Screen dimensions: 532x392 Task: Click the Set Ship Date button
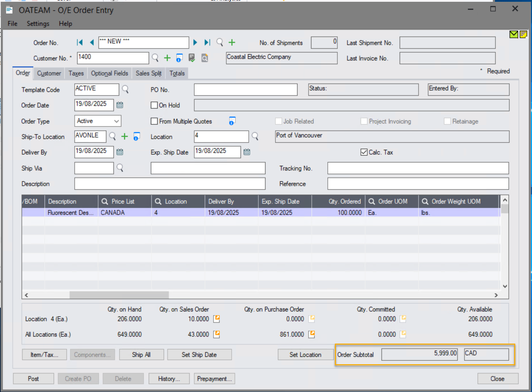[199, 354]
